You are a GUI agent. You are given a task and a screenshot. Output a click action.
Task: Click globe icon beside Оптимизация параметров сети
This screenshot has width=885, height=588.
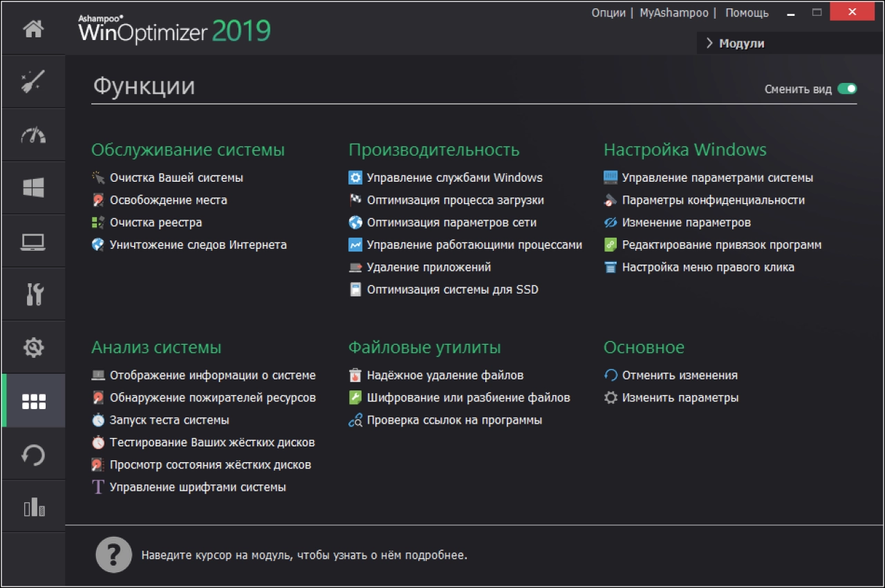pos(355,222)
